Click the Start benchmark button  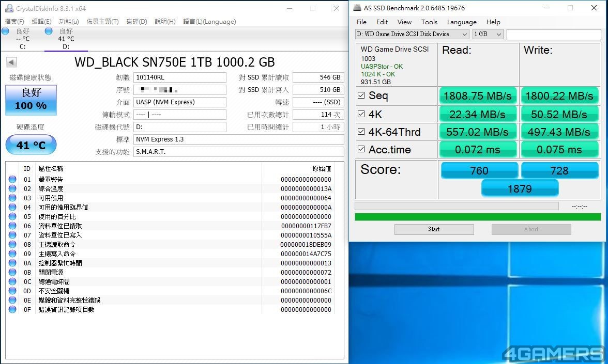click(434, 229)
